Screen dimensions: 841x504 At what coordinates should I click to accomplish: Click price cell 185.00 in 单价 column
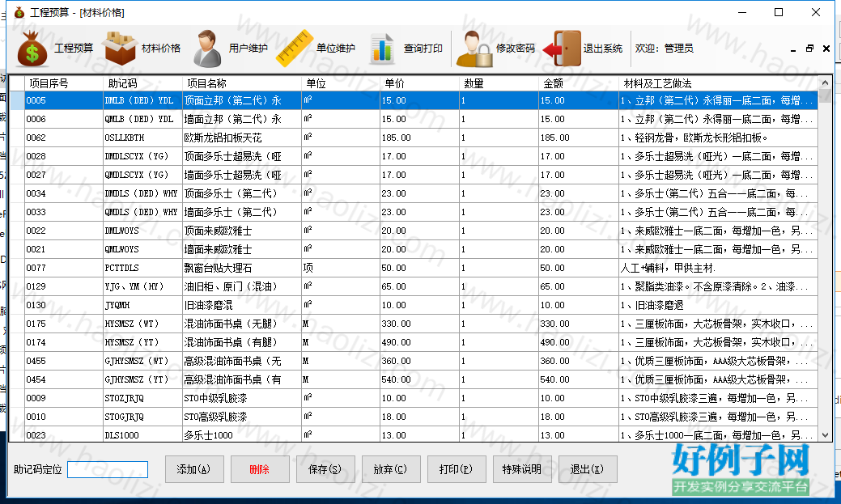tap(419, 138)
